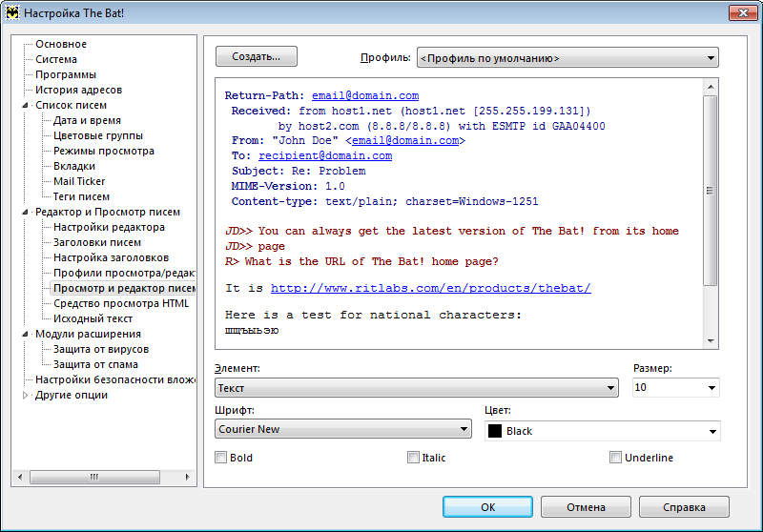Select Вкладки tree item
Screen dimensions: 763x532
pos(74,166)
